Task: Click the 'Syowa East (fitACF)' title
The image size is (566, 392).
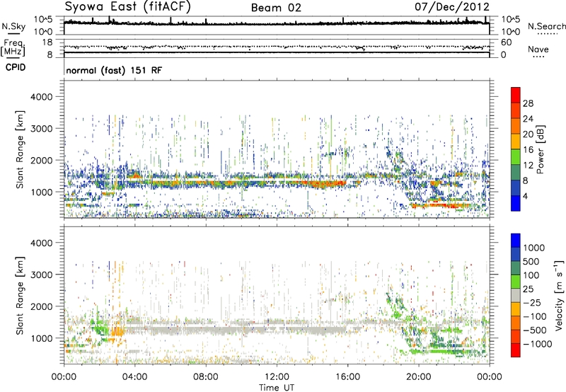Action: pyautogui.click(x=128, y=6)
